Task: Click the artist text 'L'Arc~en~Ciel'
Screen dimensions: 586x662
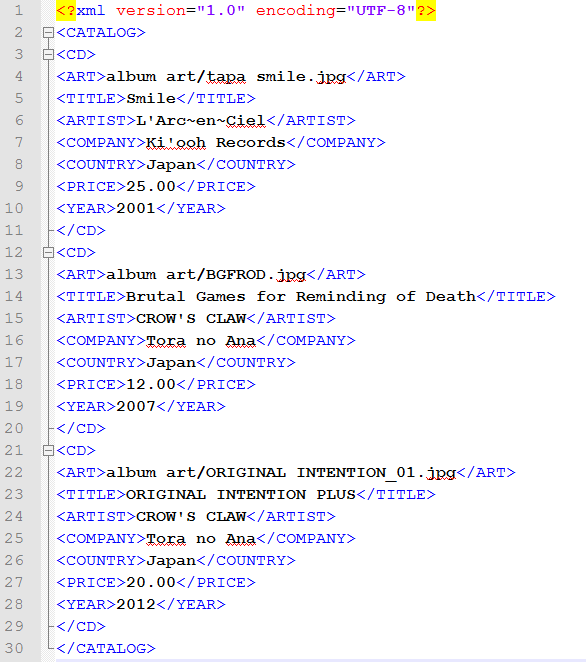Action: (x=201, y=121)
